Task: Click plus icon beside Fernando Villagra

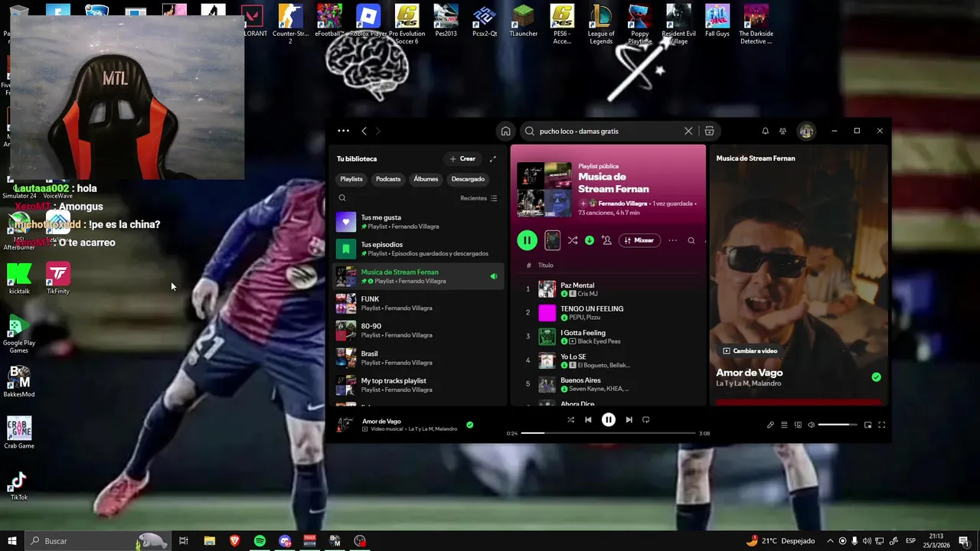Action: coord(583,204)
